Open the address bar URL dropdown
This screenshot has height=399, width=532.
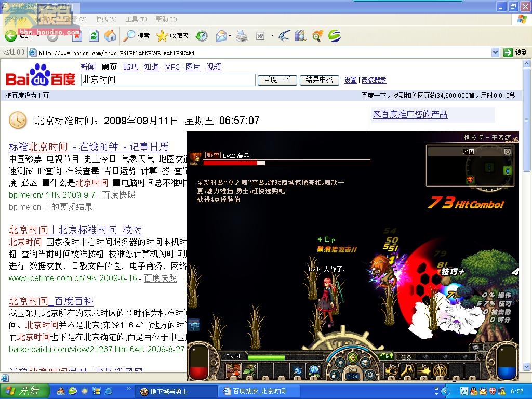tap(495, 52)
